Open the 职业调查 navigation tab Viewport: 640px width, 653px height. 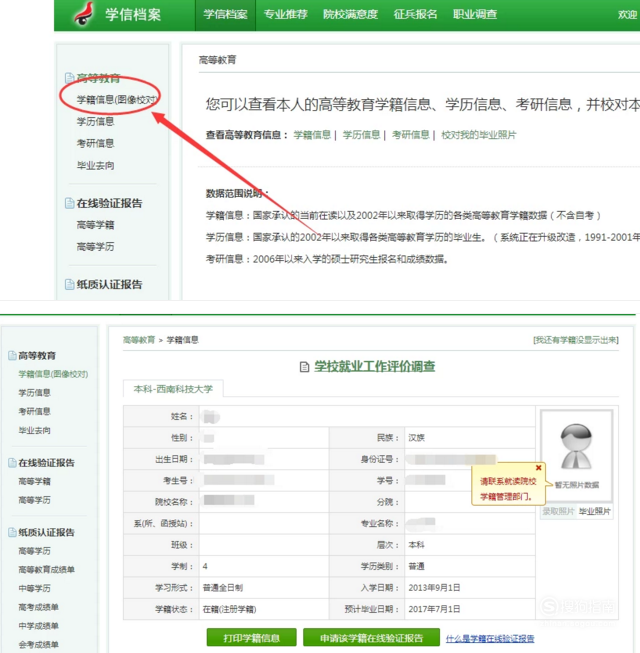pyautogui.click(x=475, y=15)
